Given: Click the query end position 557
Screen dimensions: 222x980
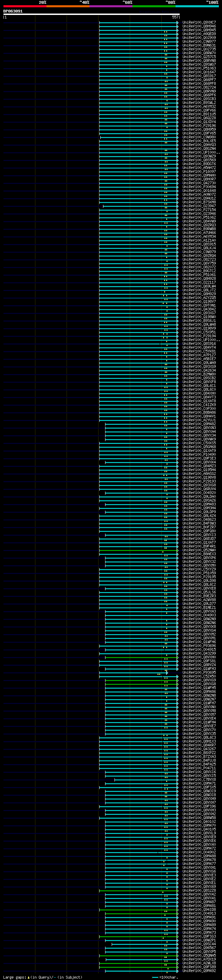Looking at the screenshot, I should pos(175,17).
